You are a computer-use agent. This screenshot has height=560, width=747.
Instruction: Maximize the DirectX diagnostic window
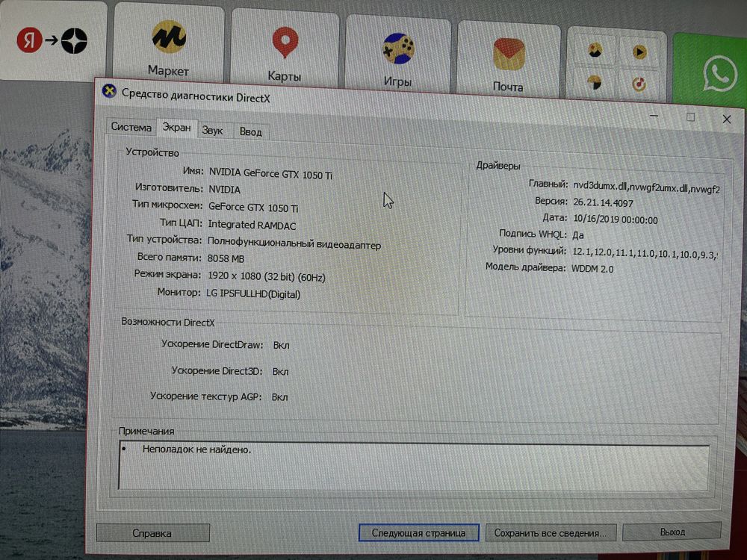[690, 117]
